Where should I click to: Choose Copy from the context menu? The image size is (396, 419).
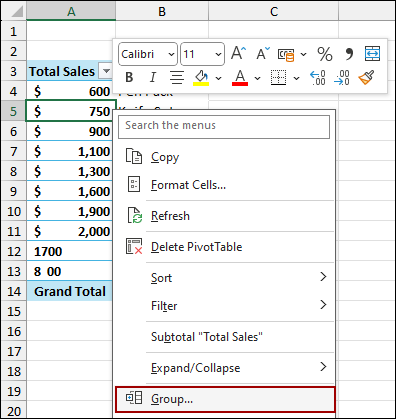click(x=224, y=157)
